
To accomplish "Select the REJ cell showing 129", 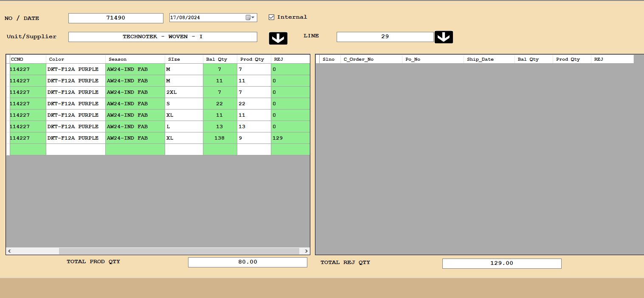I will pos(290,138).
